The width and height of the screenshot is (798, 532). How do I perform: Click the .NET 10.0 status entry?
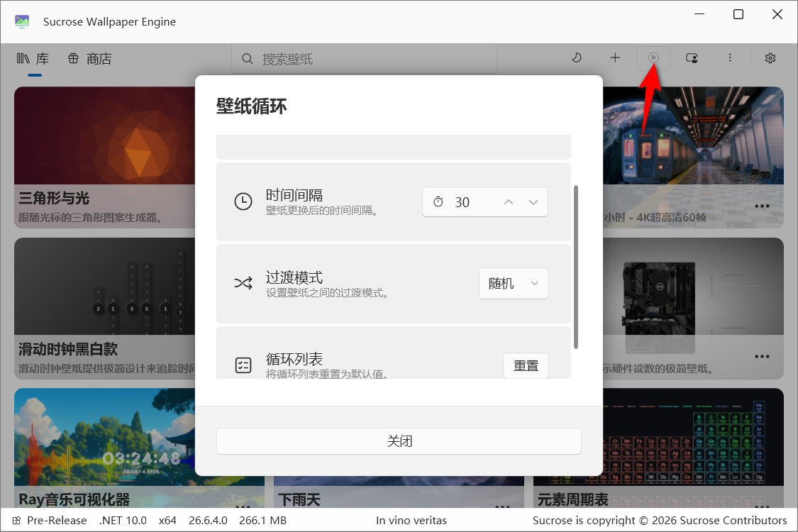click(123, 520)
